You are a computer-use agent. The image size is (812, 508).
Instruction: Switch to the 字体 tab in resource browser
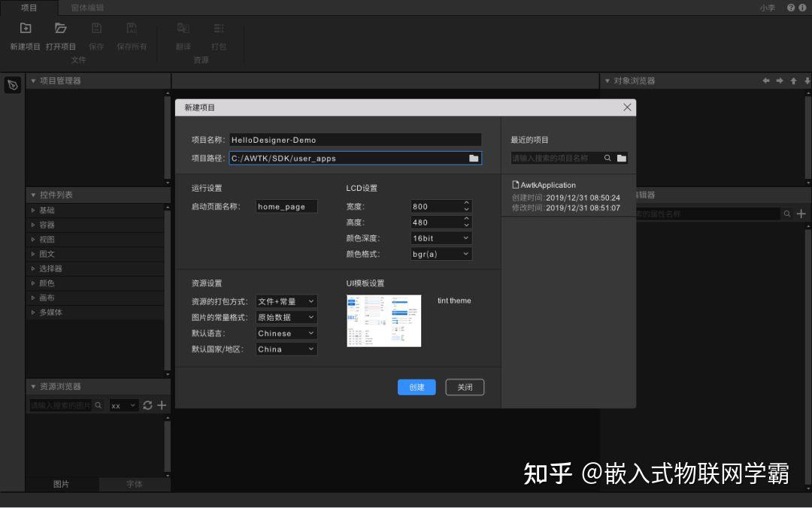pyautogui.click(x=134, y=484)
